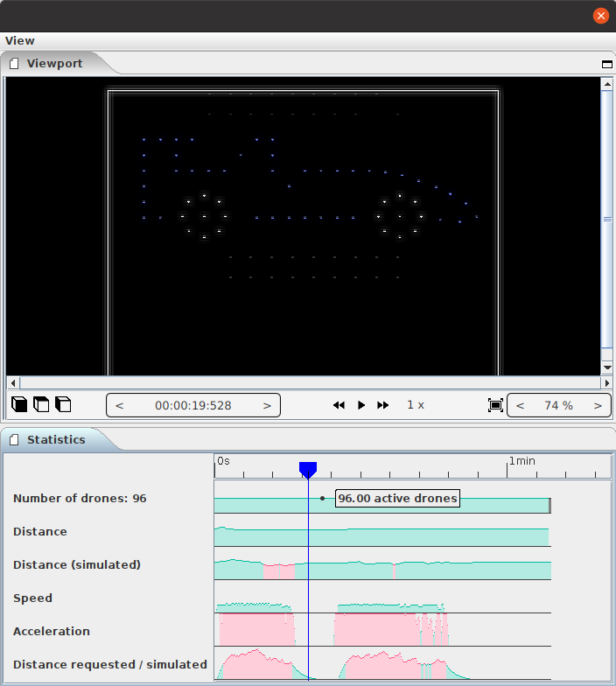Fast forward the drone show playback
Image resolution: width=616 pixels, height=686 pixels.
coord(383,405)
